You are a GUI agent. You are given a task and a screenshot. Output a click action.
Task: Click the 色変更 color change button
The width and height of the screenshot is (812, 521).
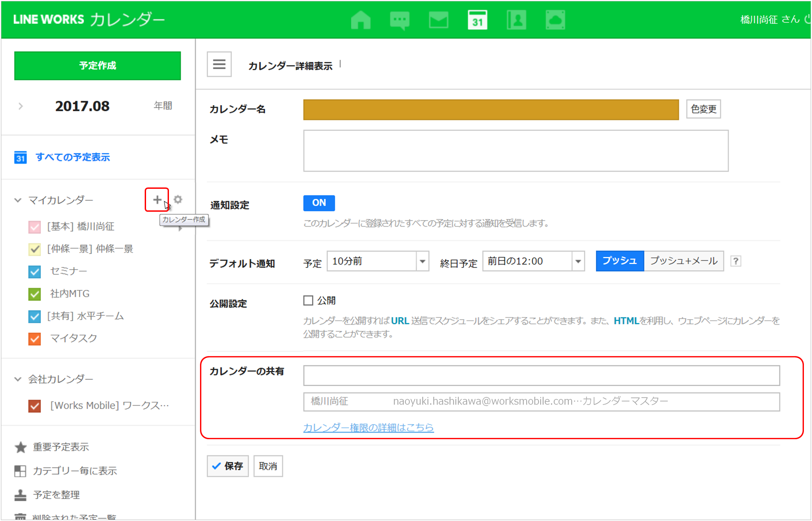pos(703,109)
